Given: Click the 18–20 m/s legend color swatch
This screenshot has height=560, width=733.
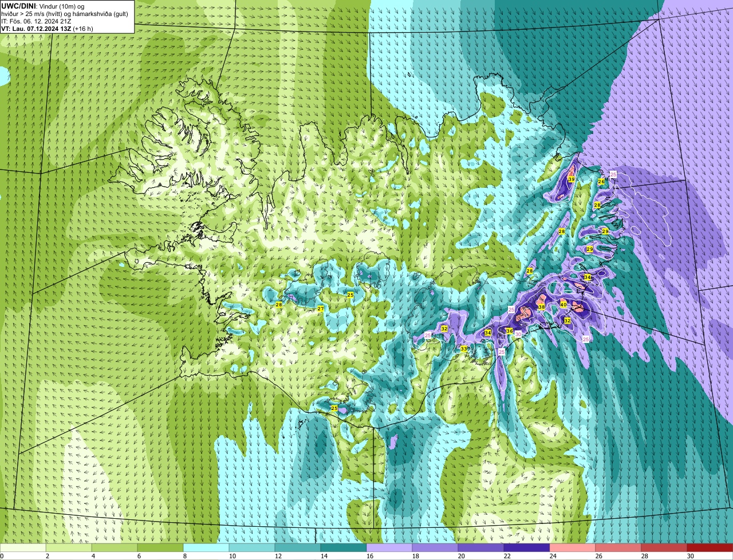Looking at the screenshot, I should pos(435,548).
